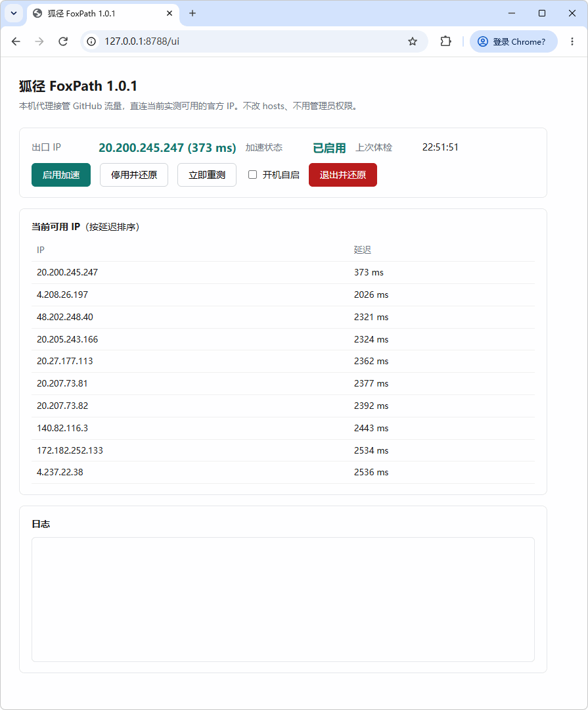Screen dimensions: 588x710
Task: Select table row IP 4.237.22.38
Action: pos(283,472)
